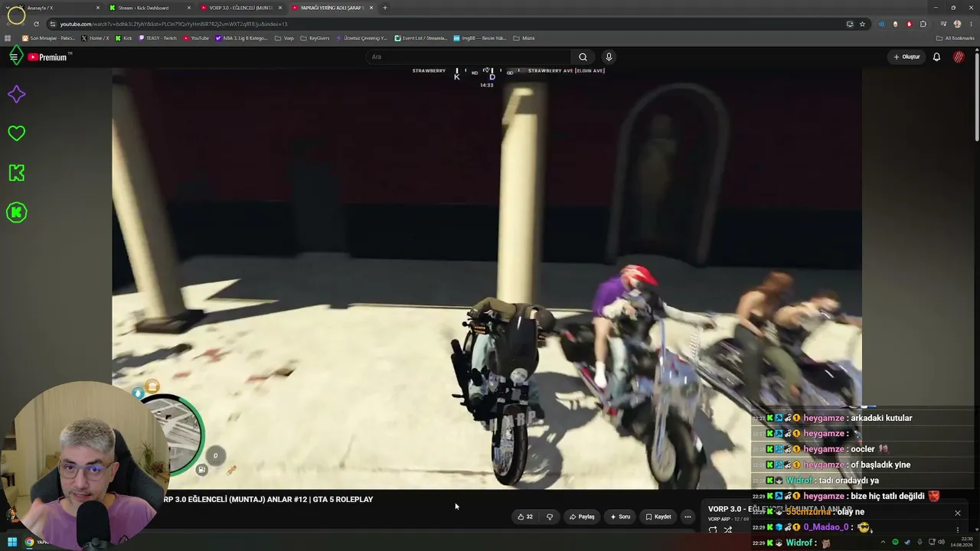Open the TEASY - Twitch bookmark
The image size is (980, 551).
[x=158, y=38]
